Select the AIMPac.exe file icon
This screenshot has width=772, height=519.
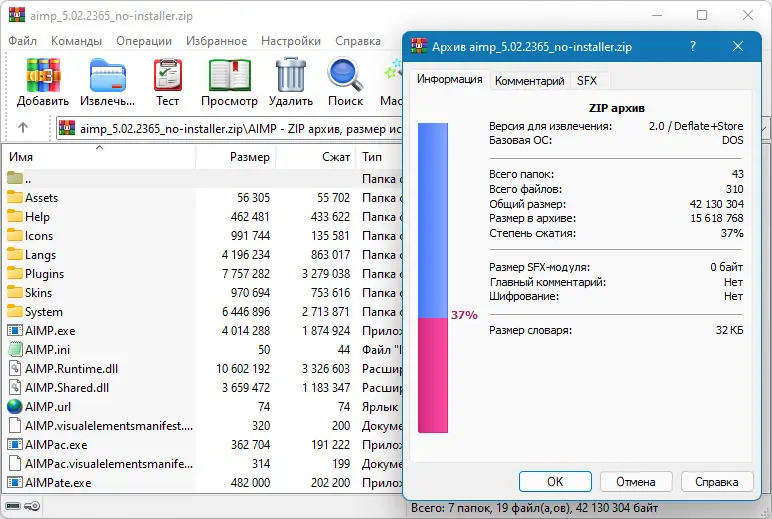tap(15, 445)
